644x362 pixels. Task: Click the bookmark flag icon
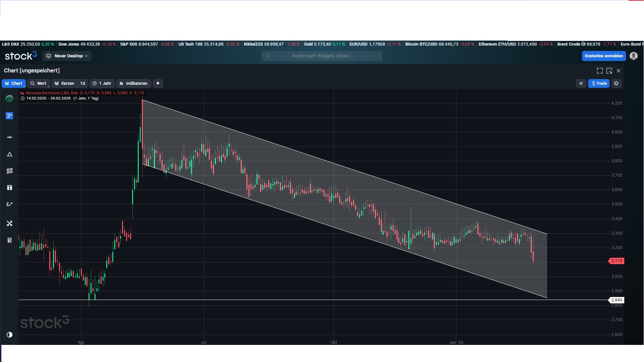coord(158,83)
